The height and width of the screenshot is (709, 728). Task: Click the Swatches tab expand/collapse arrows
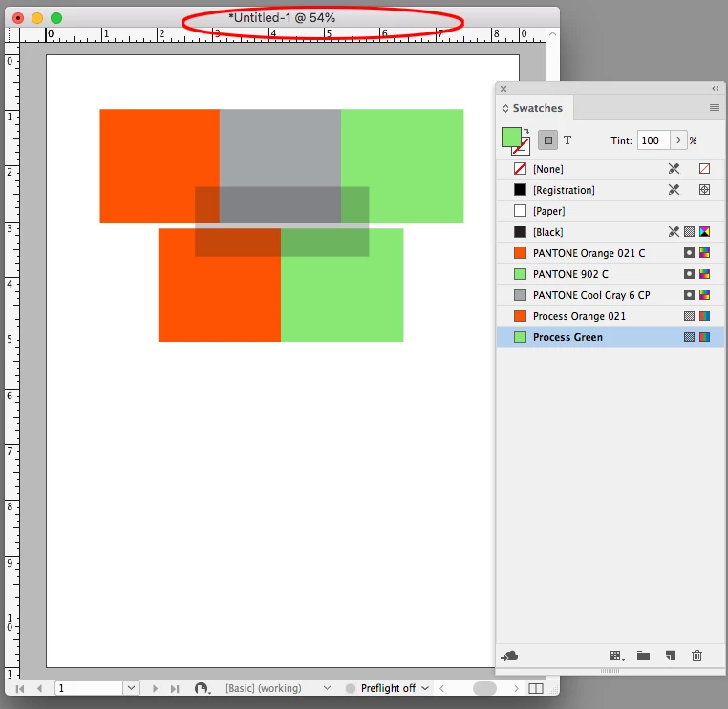505,108
